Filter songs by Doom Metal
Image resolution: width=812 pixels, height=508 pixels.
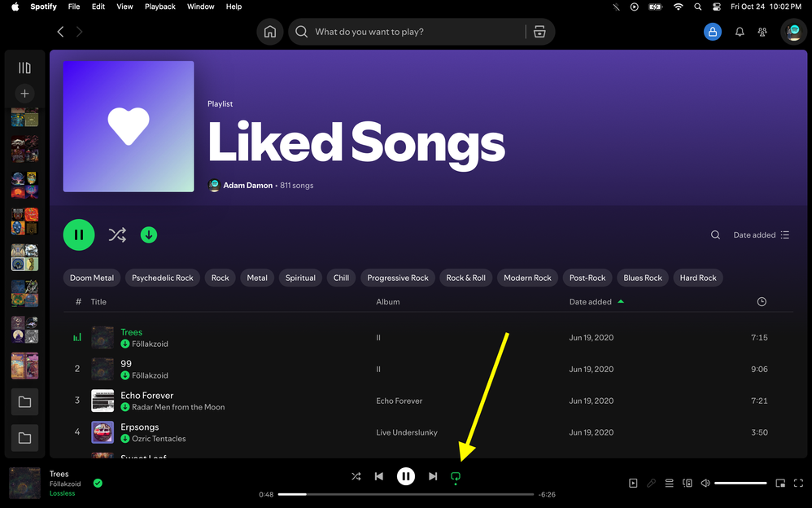coord(92,278)
